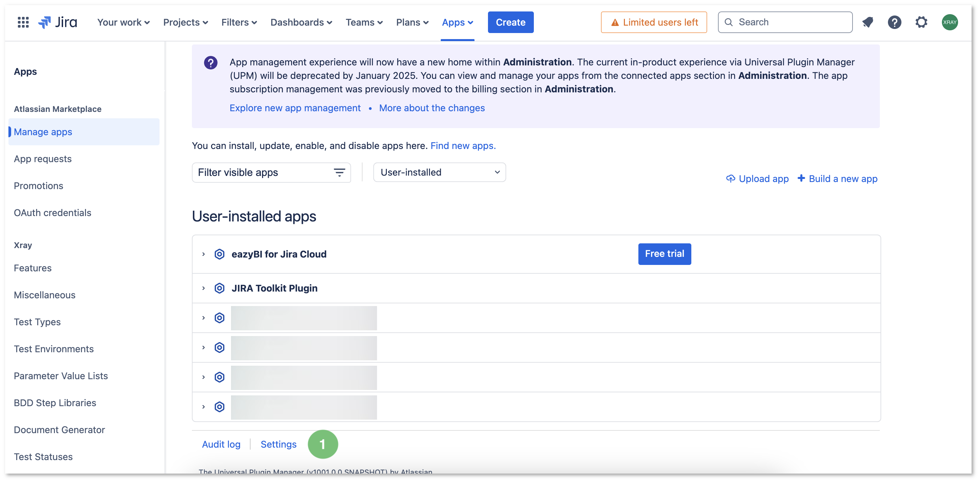Open Miscellaneous in the sidebar
This screenshot has width=980, height=482.
pos(45,295)
